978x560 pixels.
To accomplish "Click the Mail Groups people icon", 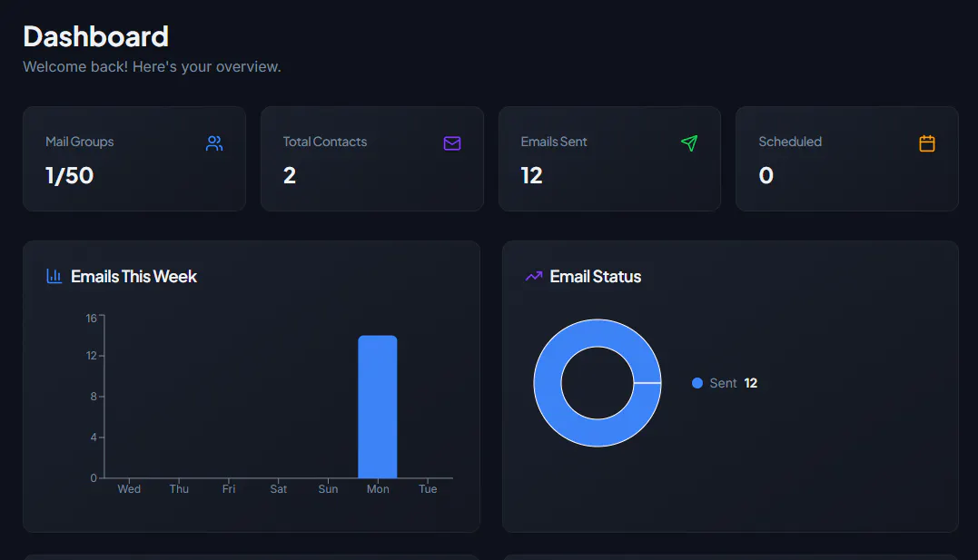I will point(214,143).
